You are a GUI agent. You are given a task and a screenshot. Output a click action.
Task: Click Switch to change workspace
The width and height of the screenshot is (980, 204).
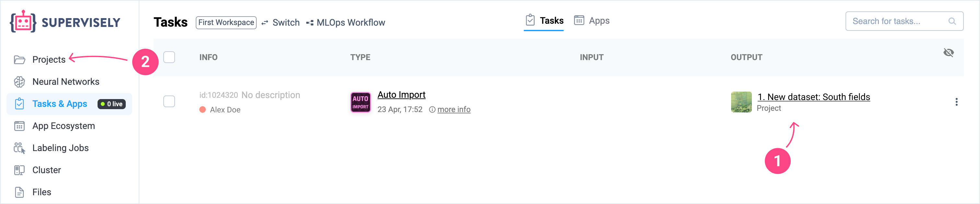281,22
